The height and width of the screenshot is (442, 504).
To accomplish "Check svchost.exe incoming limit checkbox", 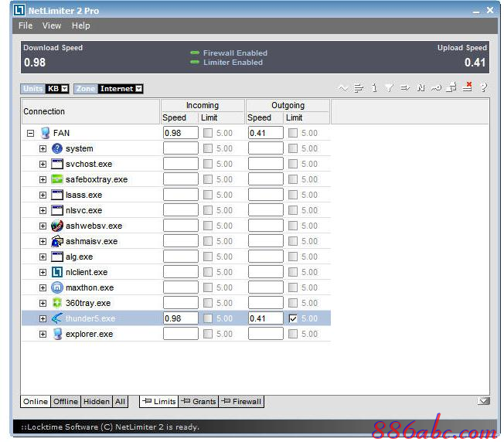I will point(208,164).
